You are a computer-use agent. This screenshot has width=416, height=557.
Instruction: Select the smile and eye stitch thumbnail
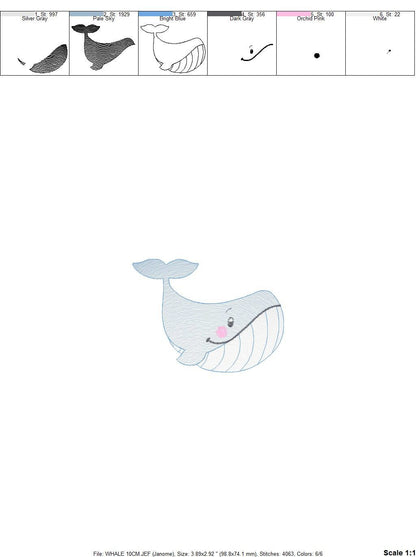coord(257,53)
